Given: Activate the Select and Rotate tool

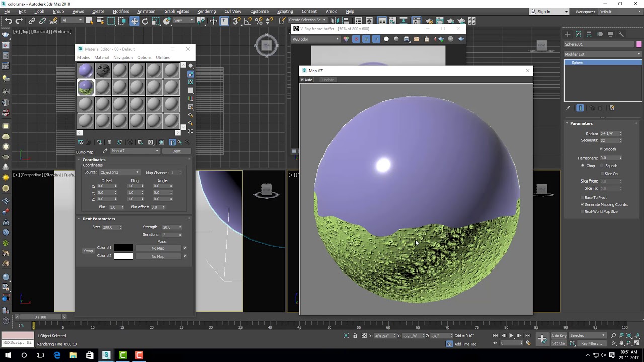Looking at the screenshot, I should [145, 21].
